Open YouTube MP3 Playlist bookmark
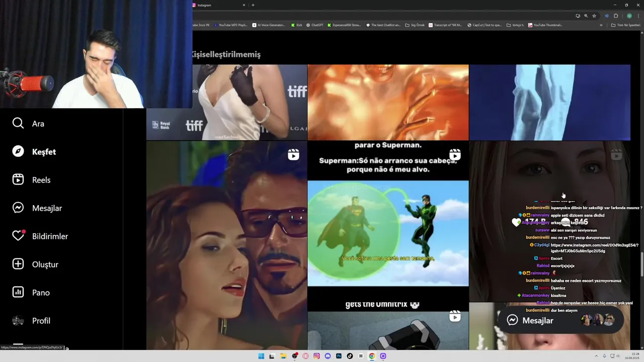 tap(230, 25)
